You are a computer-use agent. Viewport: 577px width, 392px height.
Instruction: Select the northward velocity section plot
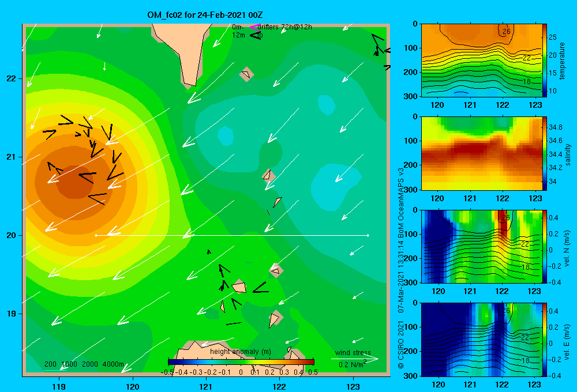pos(482,246)
